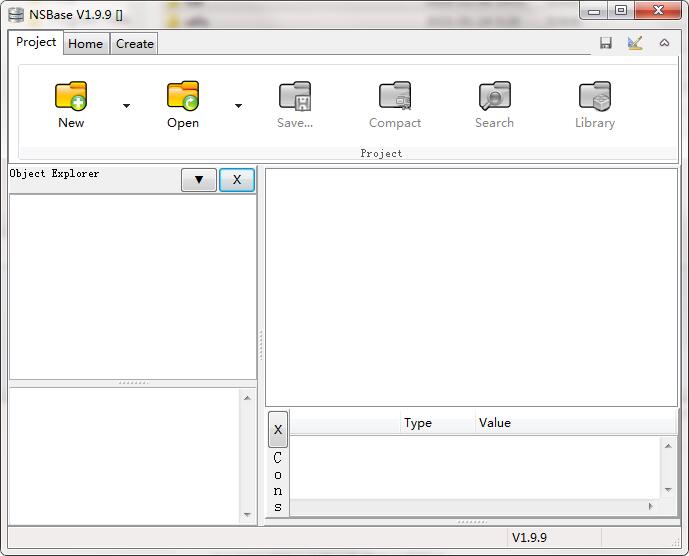Click the Compact project icon
Image resolution: width=689 pixels, height=556 pixels.
[395, 95]
